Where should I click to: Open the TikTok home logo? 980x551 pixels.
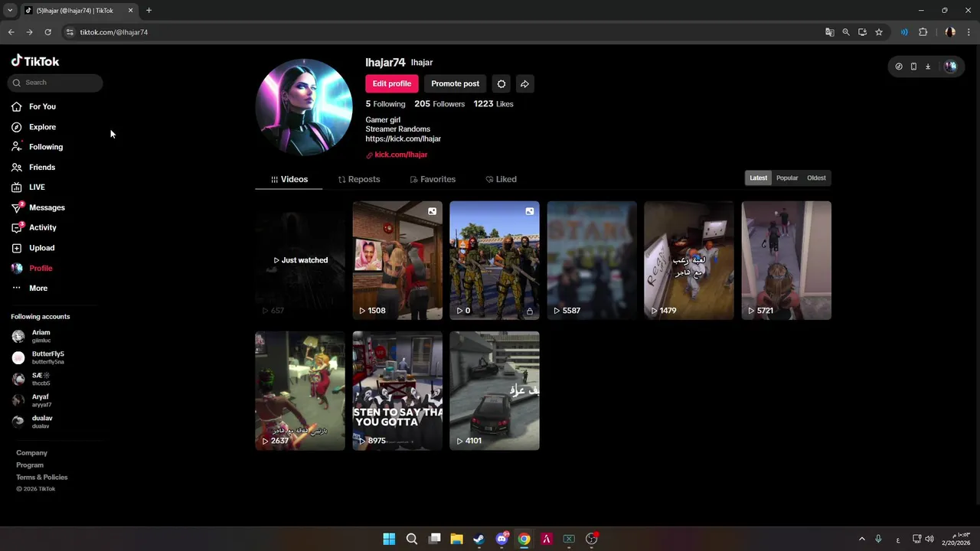click(x=35, y=61)
